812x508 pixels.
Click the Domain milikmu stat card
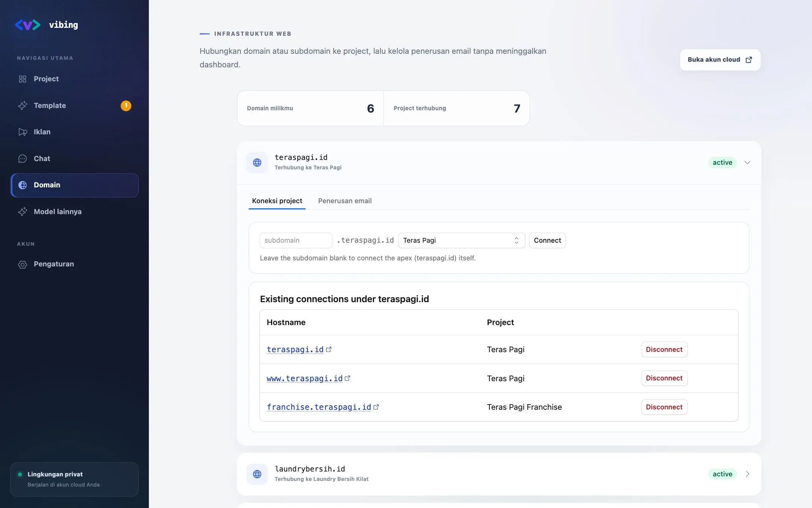(x=311, y=108)
